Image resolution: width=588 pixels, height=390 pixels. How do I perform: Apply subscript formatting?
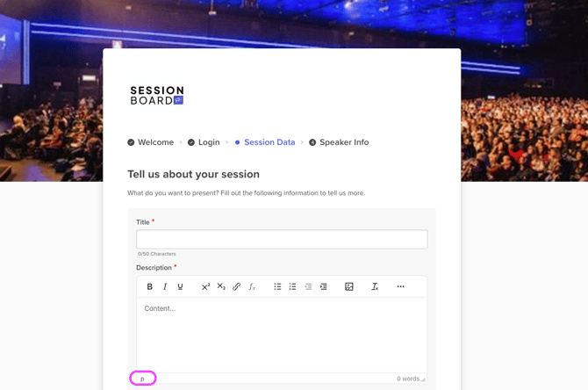click(221, 286)
